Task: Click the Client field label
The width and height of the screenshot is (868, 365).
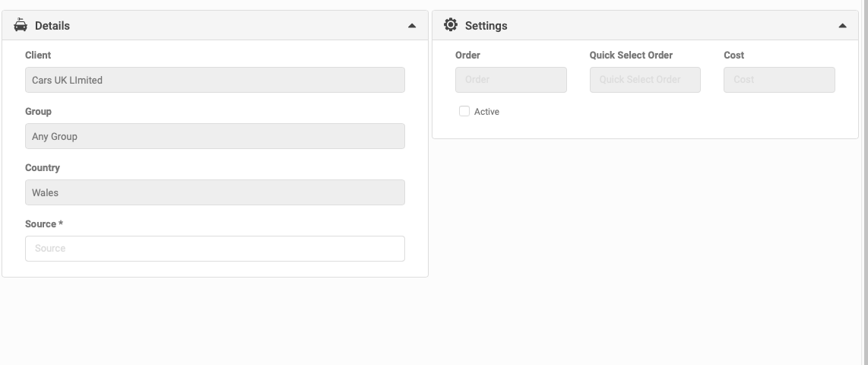Action: coord(38,55)
